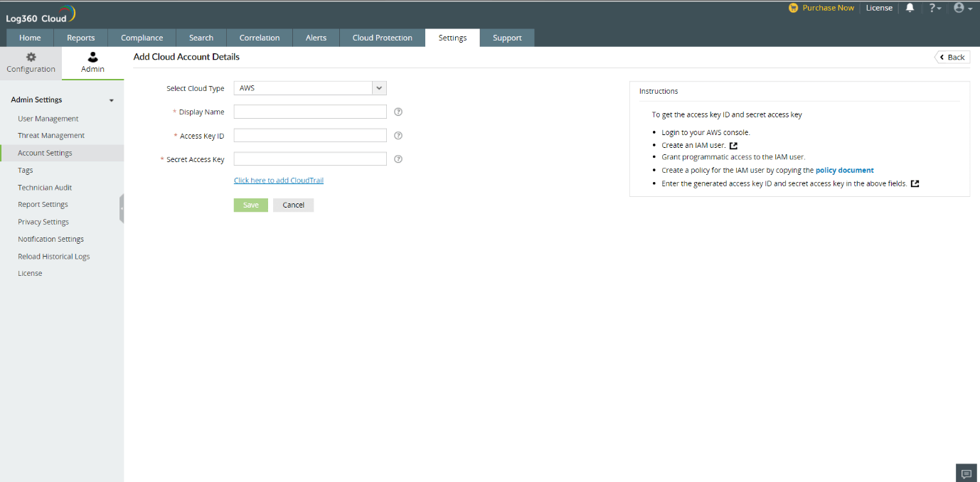Open Notification Settings page
Image resolution: width=980 pixels, height=482 pixels.
pyautogui.click(x=50, y=240)
